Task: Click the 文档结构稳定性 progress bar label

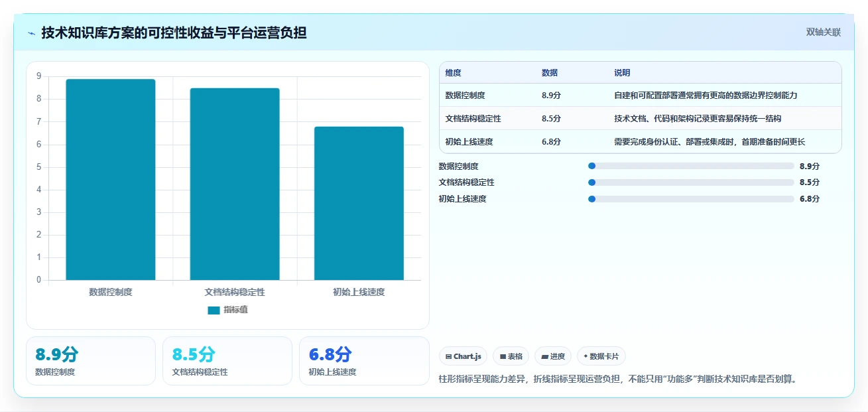Action: tap(466, 182)
